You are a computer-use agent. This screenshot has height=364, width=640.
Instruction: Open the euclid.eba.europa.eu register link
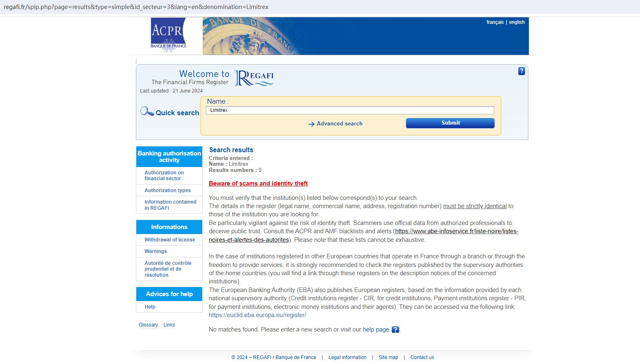pos(257,315)
